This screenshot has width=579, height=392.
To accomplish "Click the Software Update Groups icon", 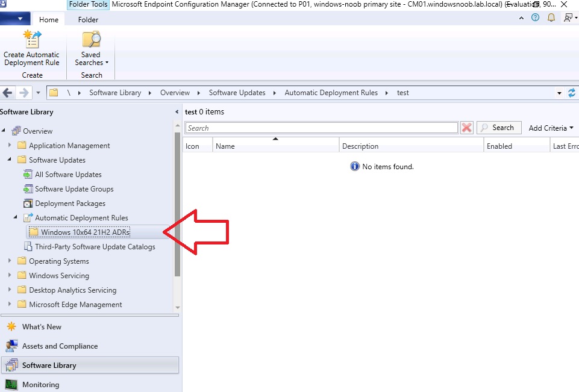I will 28,189.
